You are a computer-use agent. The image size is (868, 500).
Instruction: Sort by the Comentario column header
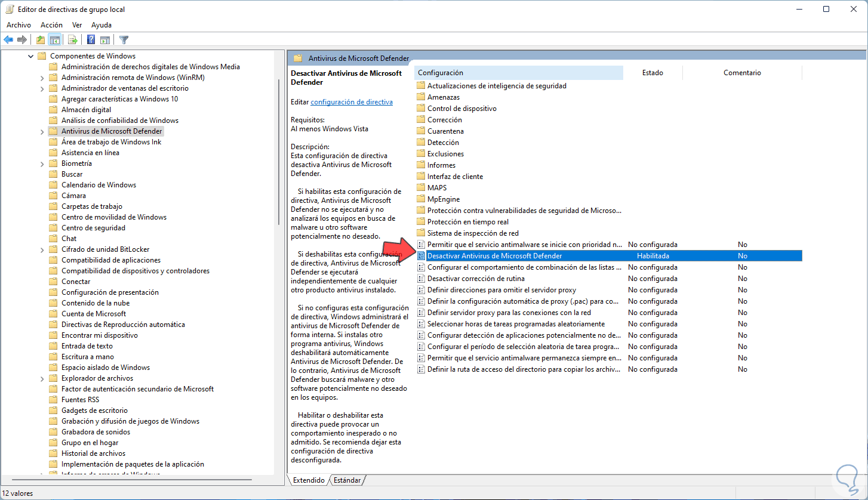click(742, 73)
